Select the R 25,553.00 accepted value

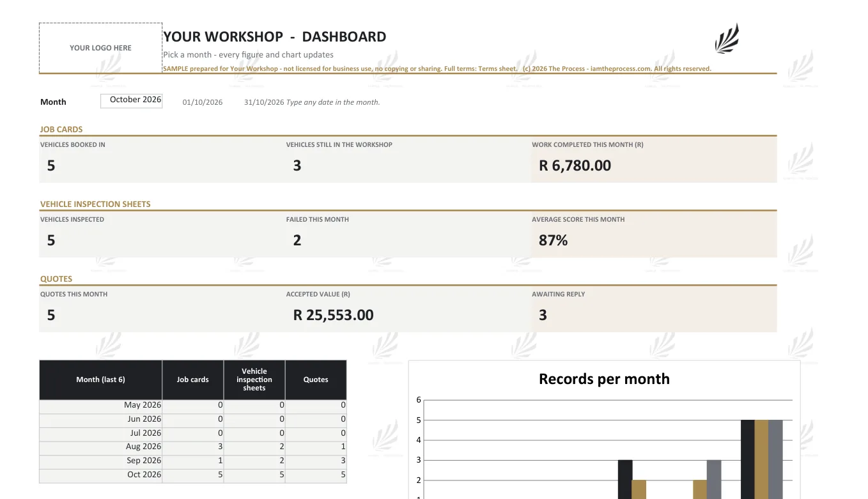334,315
